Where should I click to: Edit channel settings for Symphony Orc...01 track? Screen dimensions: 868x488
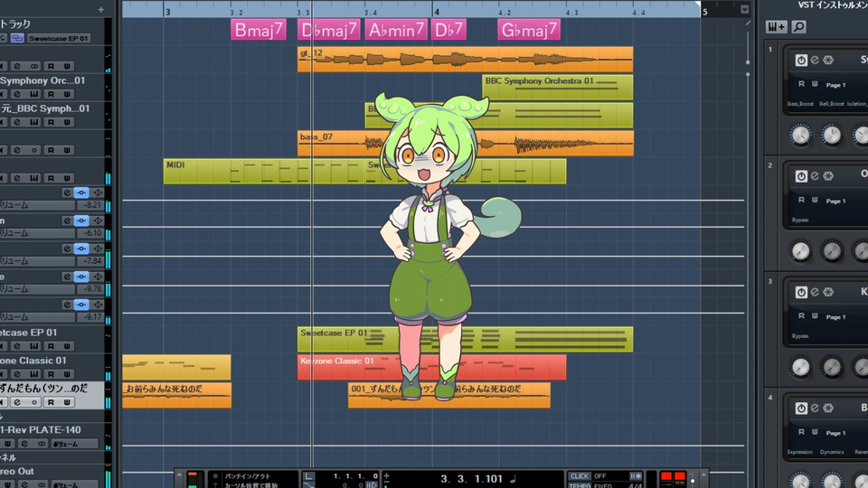click(17, 94)
